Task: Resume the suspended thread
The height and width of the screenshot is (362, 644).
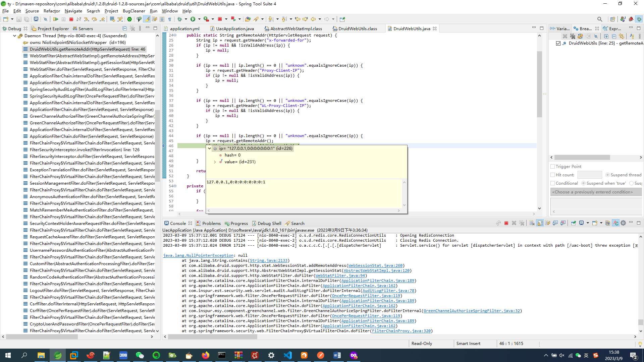Action: pos(56,19)
